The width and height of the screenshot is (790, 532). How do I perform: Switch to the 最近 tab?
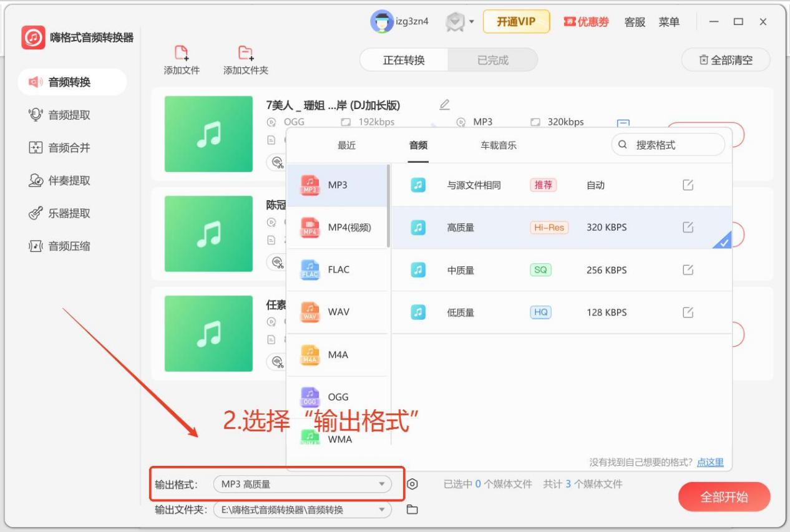[x=346, y=145]
